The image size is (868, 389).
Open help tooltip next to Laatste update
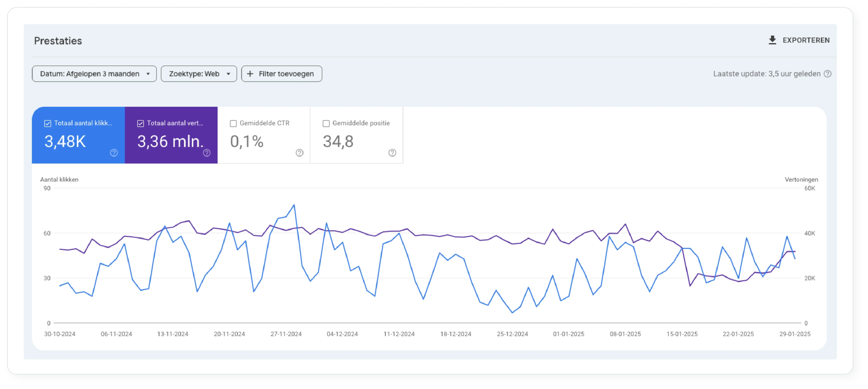(x=827, y=74)
